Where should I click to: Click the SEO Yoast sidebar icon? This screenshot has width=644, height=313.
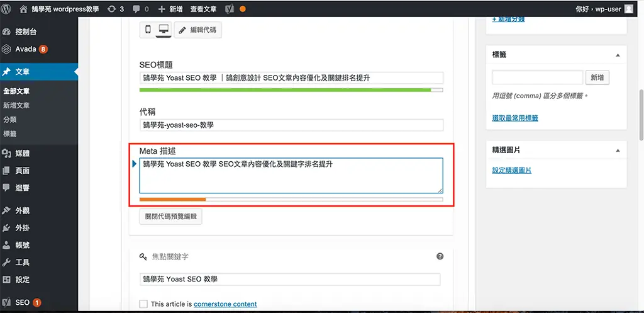[6, 302]
